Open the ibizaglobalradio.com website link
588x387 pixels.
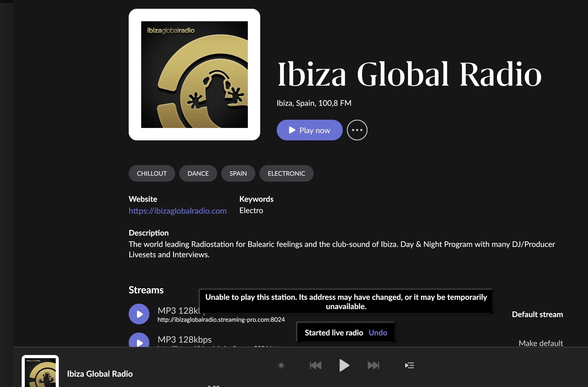click(177, 211)
